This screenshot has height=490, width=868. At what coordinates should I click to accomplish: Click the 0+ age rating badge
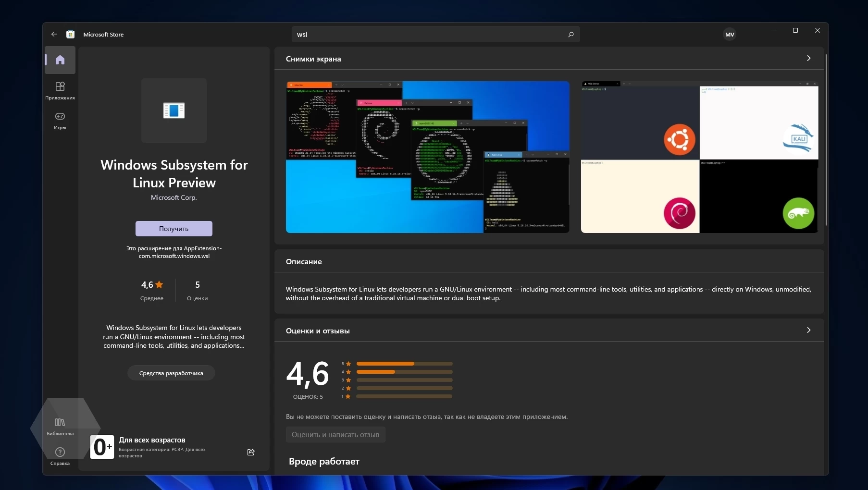click(x=102, y=447)
